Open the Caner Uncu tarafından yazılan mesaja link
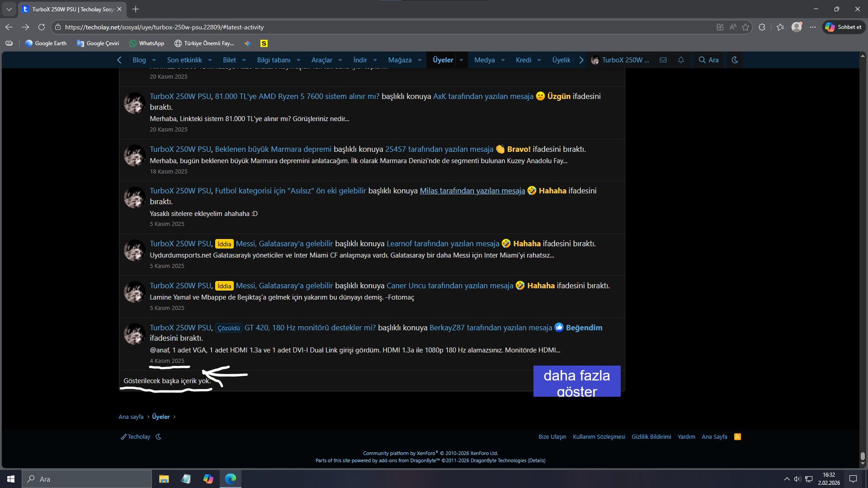Viewport: 868px width, 488px height. (450, 286)
